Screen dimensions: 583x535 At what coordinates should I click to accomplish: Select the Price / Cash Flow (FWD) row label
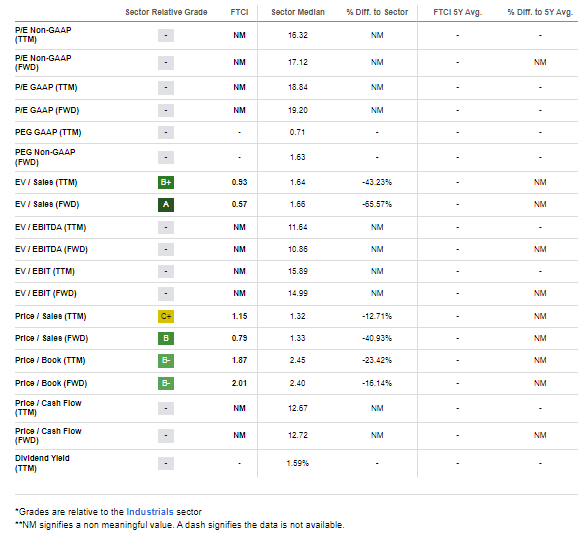click(48, 436)
